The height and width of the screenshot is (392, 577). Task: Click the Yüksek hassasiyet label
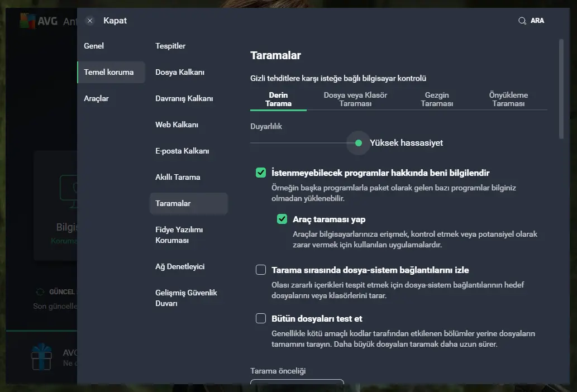(x=406, y=143)
